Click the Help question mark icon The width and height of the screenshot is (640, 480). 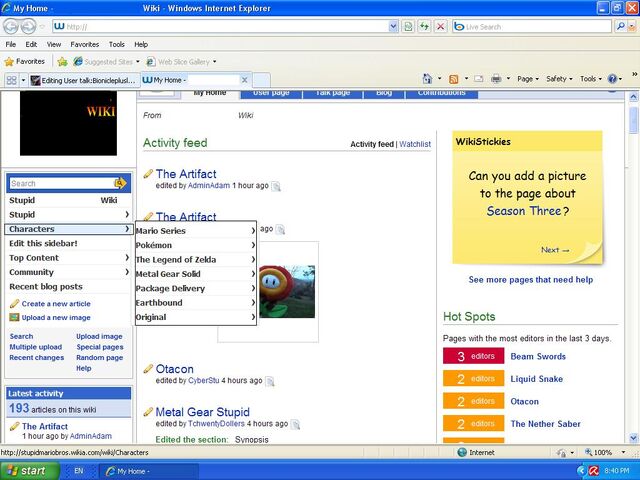tap(612, 79)
